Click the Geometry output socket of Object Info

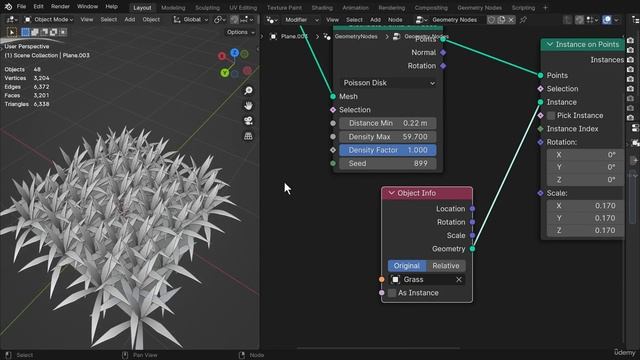pos(472,249)
